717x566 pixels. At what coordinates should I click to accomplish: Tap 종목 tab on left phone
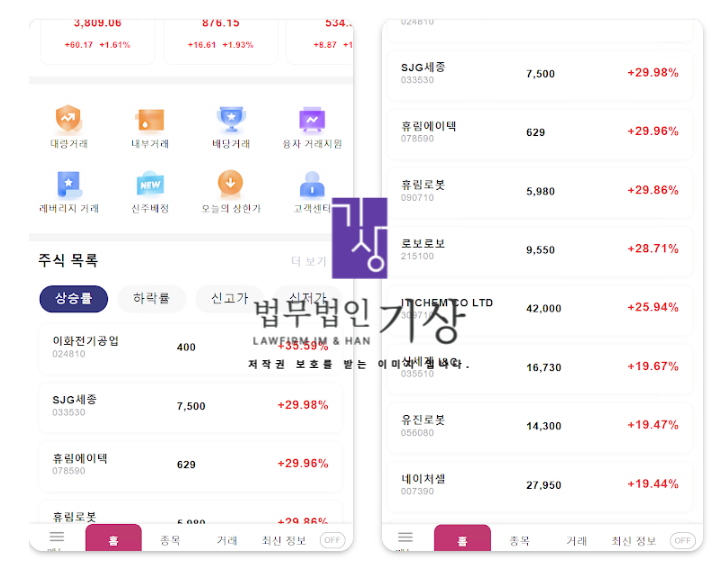tap(170, 540)
